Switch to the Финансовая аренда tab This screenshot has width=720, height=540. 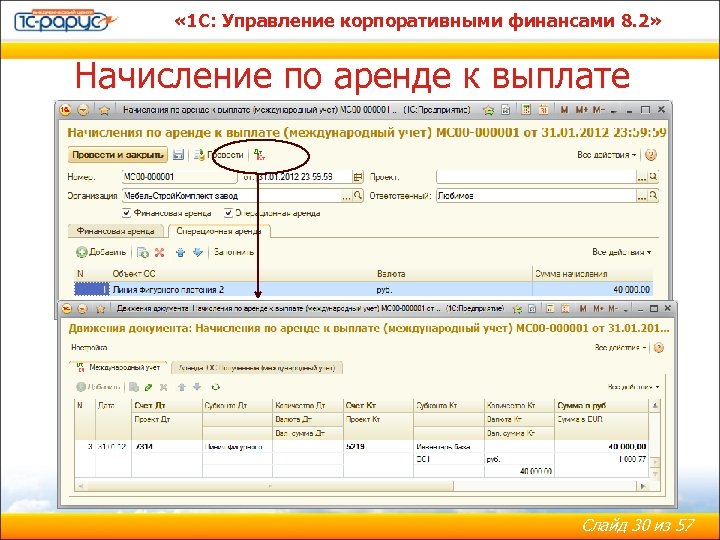pyautogui.click(x=115, y=231)
